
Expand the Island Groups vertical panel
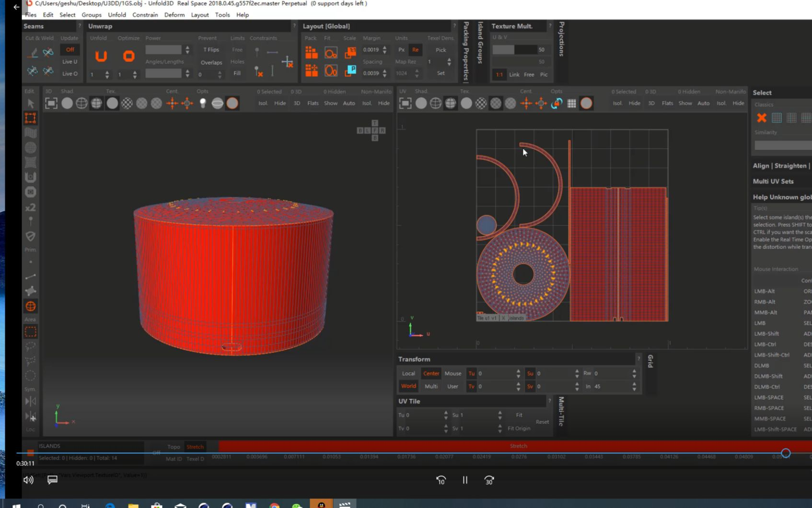coord(480,43)
